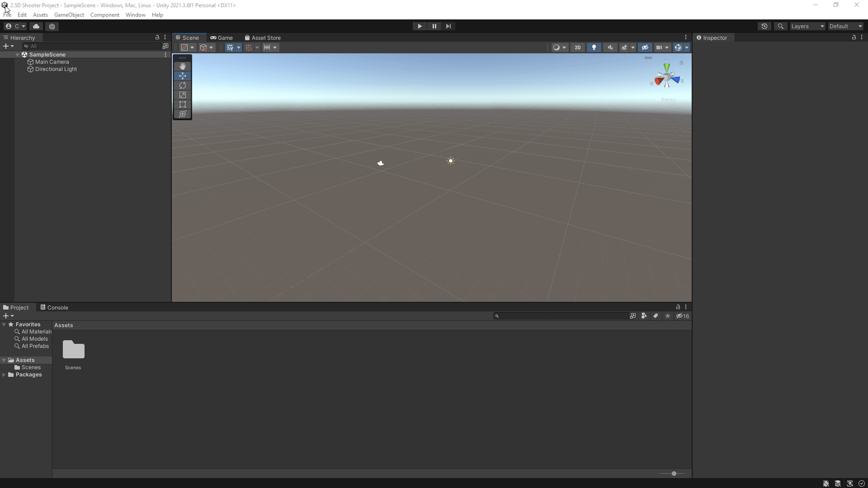Open the global Search icon
868x488 pixels.
[x=780, y=26]
